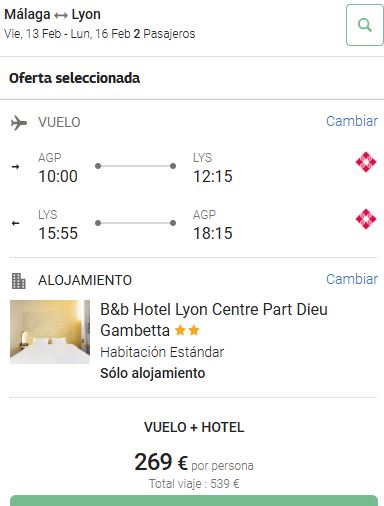This screenshot has width=384, height=506.
Task: Select the B&b Hotel Lyon Centre name
Action: coord(214,320)
